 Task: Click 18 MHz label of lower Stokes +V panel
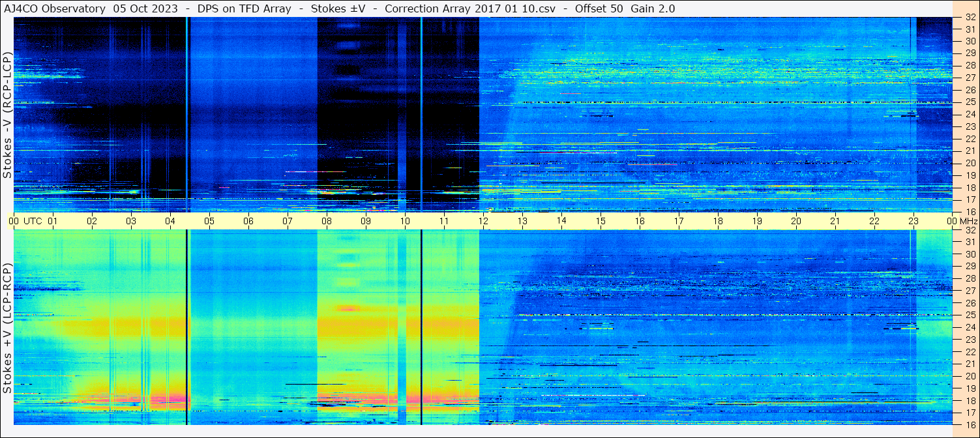tap(970, 400)
